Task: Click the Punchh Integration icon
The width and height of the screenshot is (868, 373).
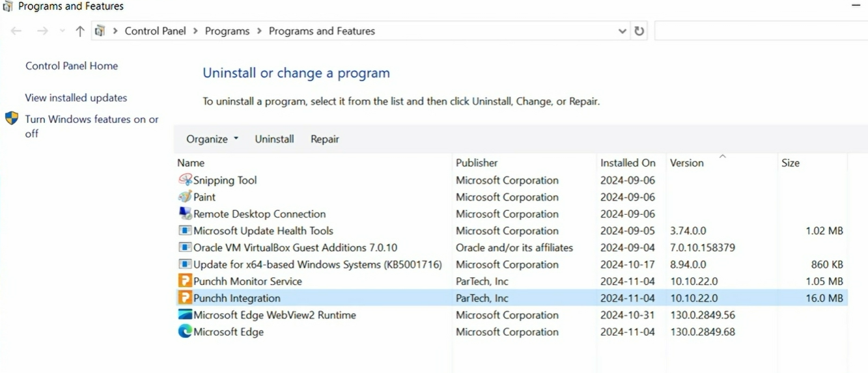Action: point(185,298)
